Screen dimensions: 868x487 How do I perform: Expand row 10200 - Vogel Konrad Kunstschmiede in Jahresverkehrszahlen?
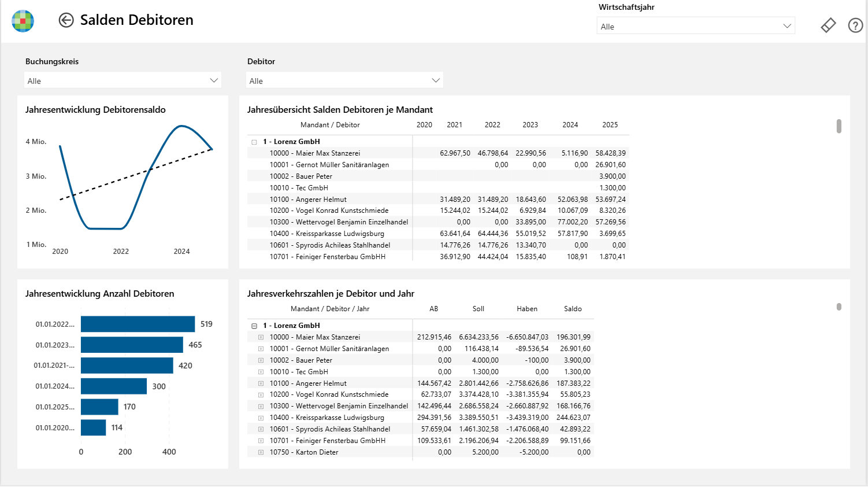coord(261,394)
